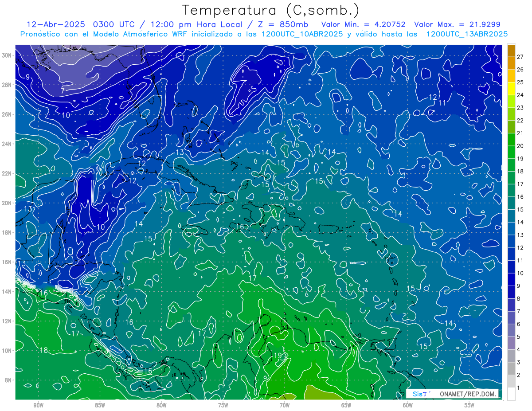Click the "75W" longitude axis label
532x411 pixels.
(223, 405)
